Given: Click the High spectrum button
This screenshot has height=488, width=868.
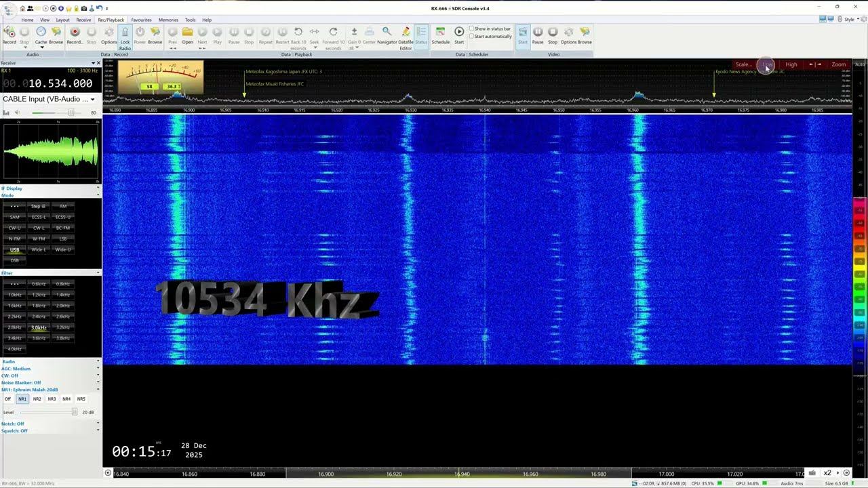Looking at the screenshot, I should click(791, 64).
